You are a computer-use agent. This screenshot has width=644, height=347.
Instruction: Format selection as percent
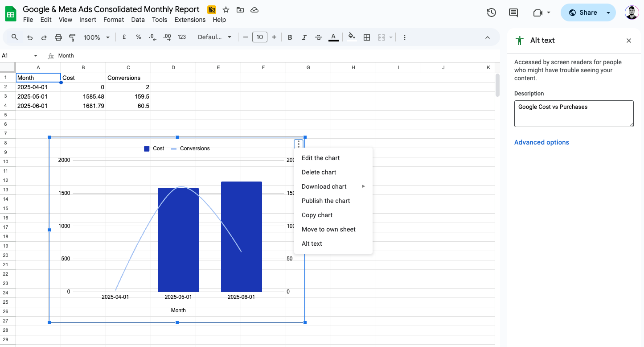click(139, 37)
